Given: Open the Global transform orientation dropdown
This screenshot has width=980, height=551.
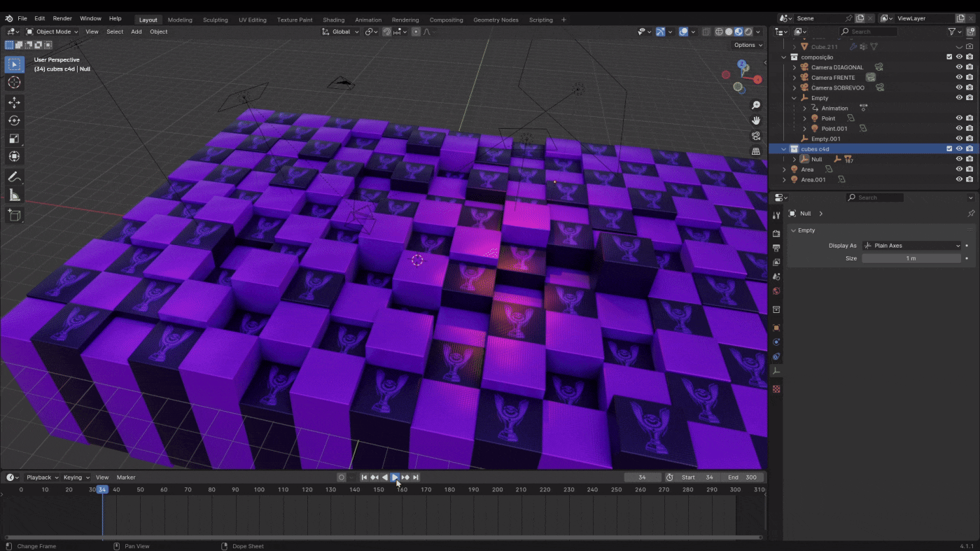Looking at the screenshot, I should point(341,32).
